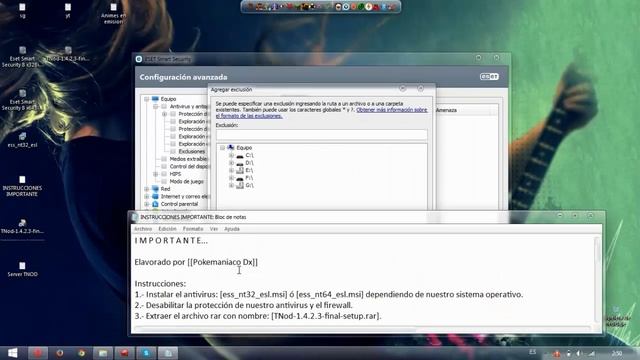Click the Red network icon in ESET tree
The height and width of the screenshot is (360, 640).
[155, 189]
